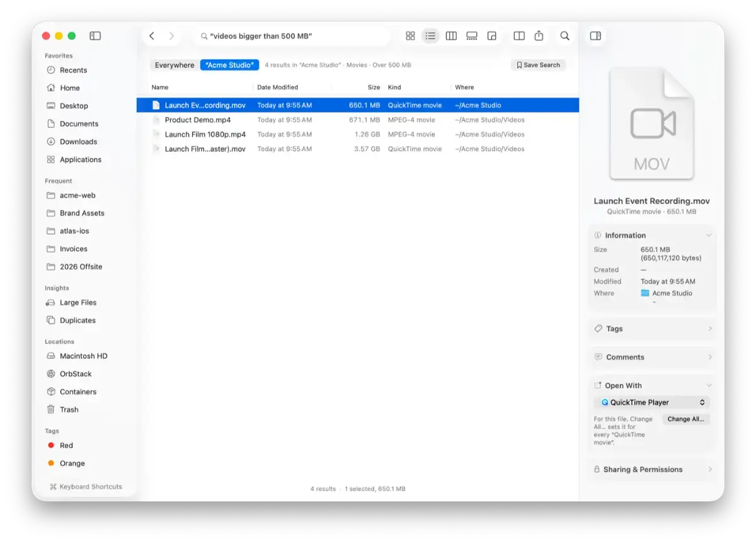The width and height of the screenshot is (756, 543).
Task: Toggle the dual-pane split view icon
Action: (x=519, y=36)
